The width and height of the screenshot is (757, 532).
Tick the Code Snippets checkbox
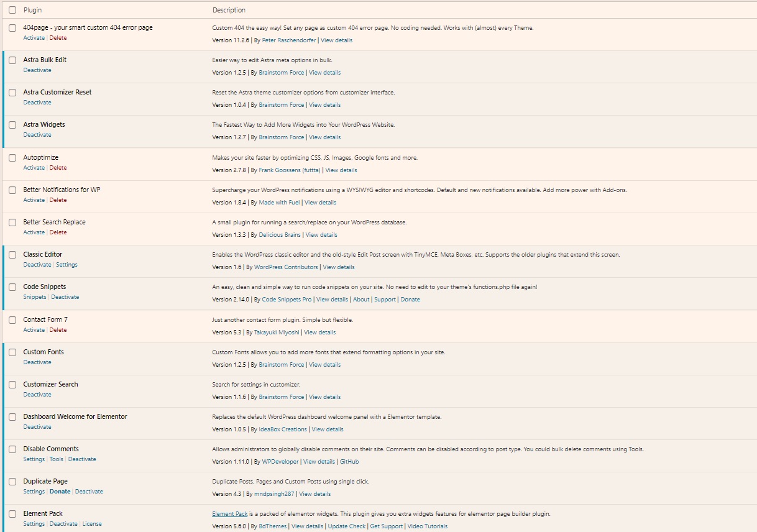pos(12,287)
